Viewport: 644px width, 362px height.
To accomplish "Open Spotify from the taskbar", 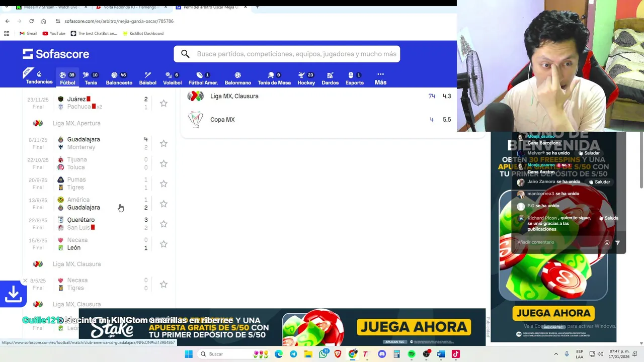I will [x=412, y=354].
